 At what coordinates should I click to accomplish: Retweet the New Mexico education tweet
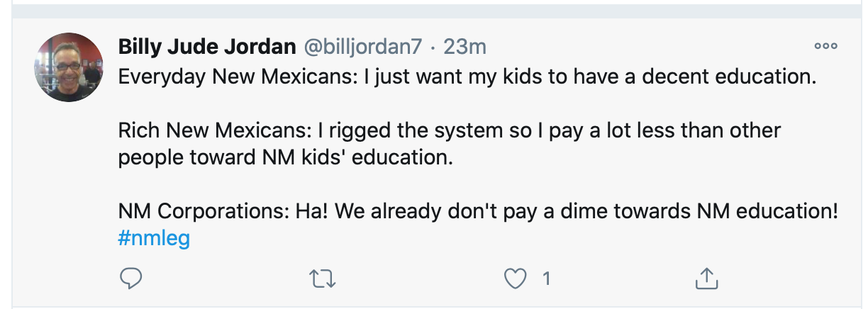323,279
